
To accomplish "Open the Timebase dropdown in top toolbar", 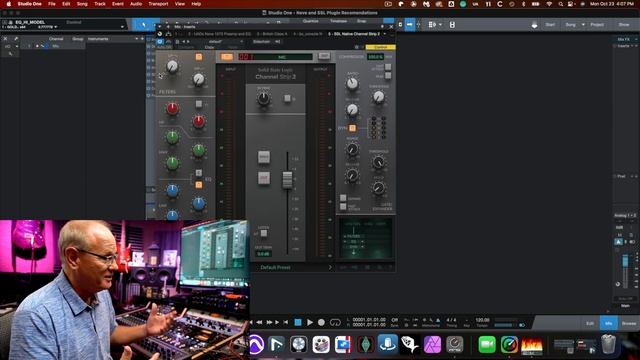I will click(338, 21).
